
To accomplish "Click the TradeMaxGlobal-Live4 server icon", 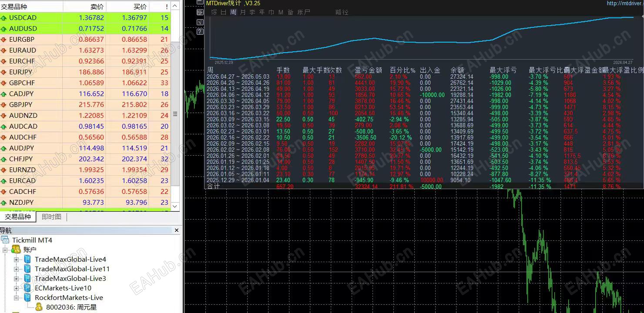I will tap(27, 260).
